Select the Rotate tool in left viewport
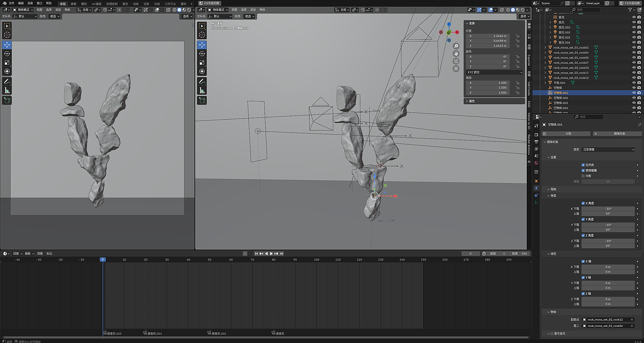This screenshot has height=343, width=644. coord(7,53)
